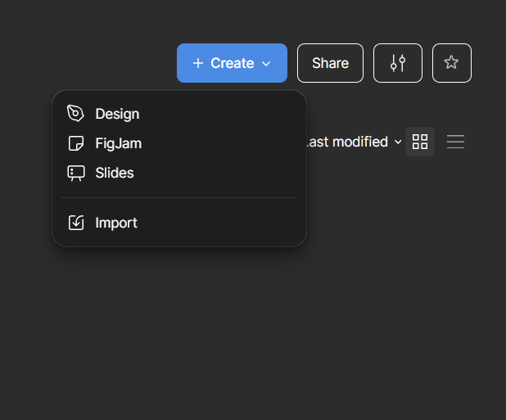
Task: Click the Import arrow icon
Action: [76, 223]
